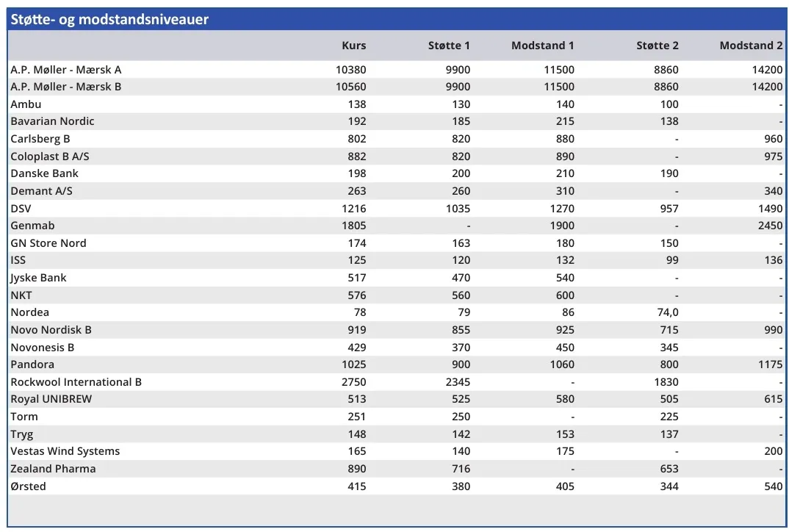
Task: Select the Vestas Wind Systems row label
Action: click(x=65, y=451)
